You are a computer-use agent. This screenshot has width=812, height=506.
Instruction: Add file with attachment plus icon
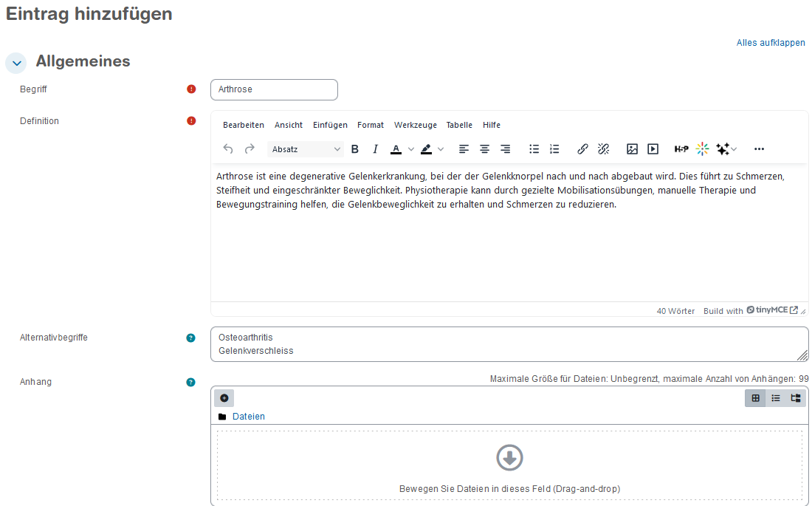coord(224,398)
